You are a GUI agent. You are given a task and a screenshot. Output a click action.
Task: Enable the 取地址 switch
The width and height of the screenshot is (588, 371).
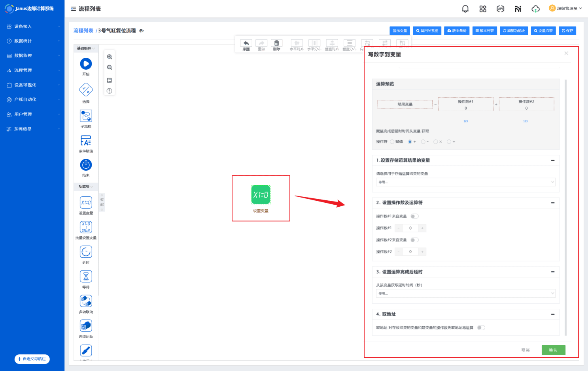click(x=481, y=327)
